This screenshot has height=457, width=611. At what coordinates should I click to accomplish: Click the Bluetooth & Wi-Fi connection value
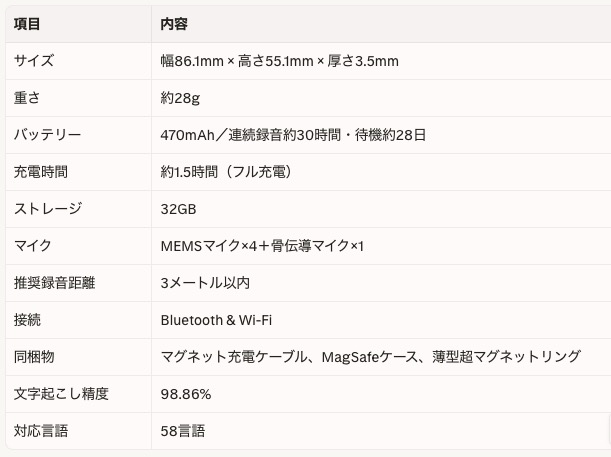216,320
